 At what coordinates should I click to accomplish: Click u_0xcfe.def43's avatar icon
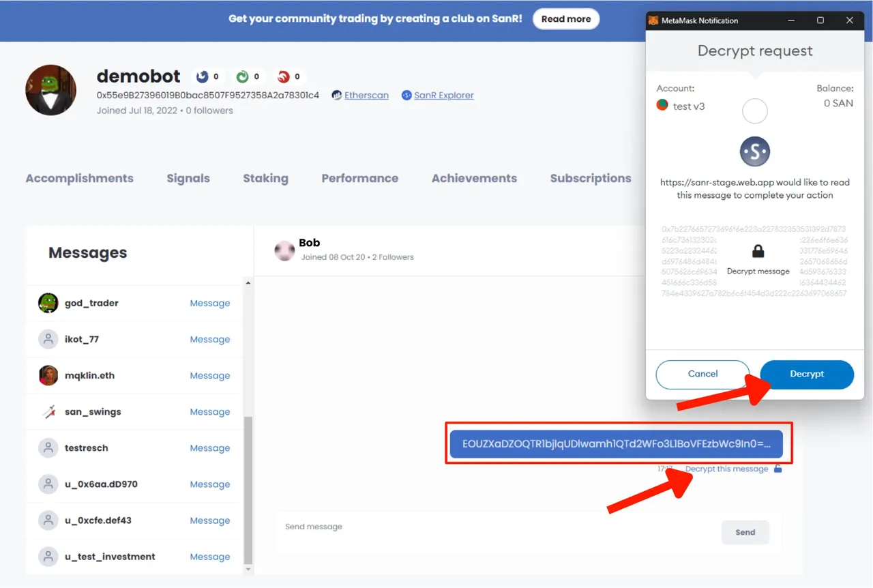click(48, 520)
